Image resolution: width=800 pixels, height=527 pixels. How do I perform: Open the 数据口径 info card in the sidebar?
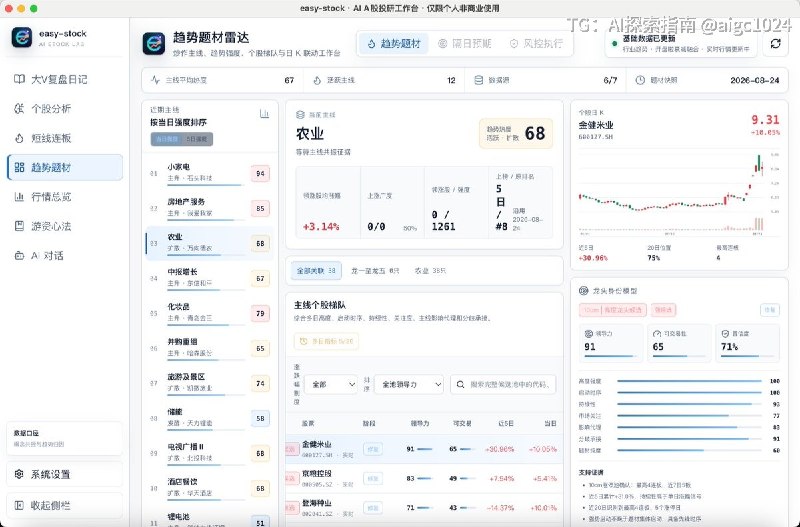tap(65, 438)
